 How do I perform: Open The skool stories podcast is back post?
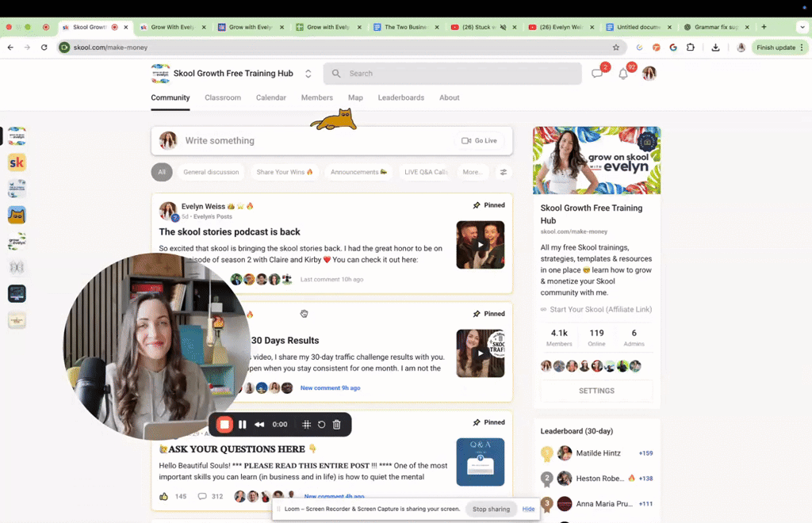(229, 232)
